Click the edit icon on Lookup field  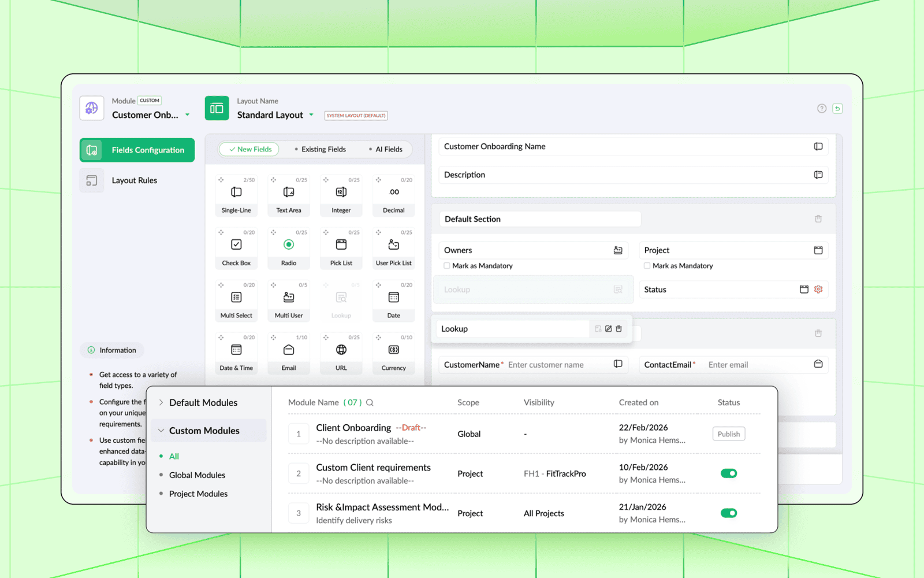(608, 329)
